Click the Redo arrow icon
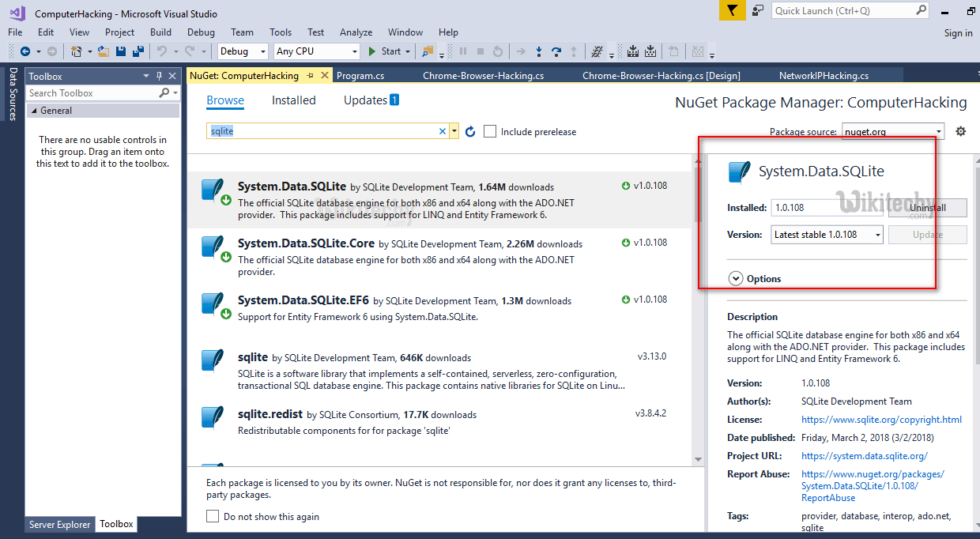This screenshot has width=980, height=539. tap(190, 51)
